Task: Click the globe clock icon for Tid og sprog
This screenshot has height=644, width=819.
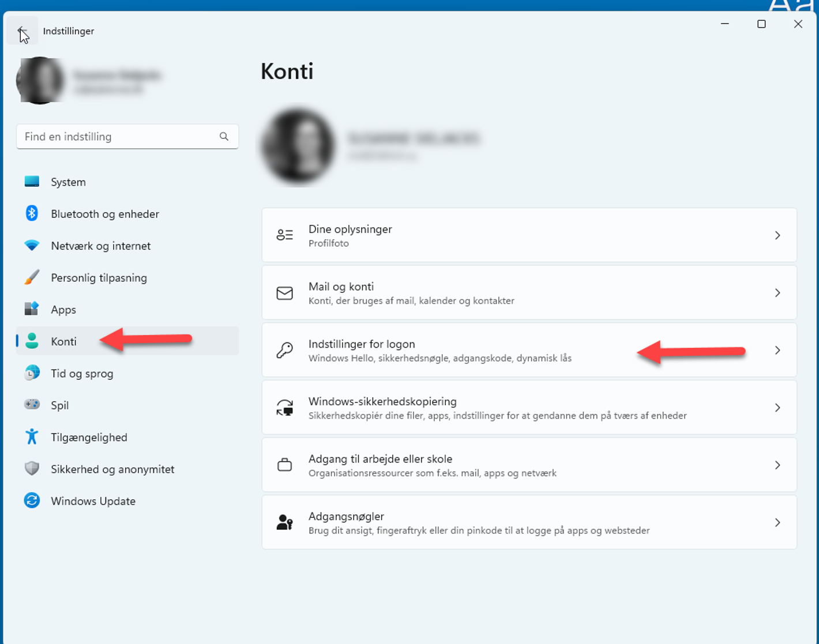Action: (x=32, y=373)
